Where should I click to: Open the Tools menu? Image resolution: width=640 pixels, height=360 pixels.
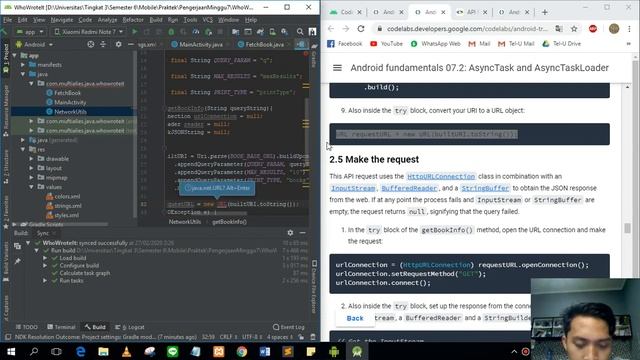[190, 20]
